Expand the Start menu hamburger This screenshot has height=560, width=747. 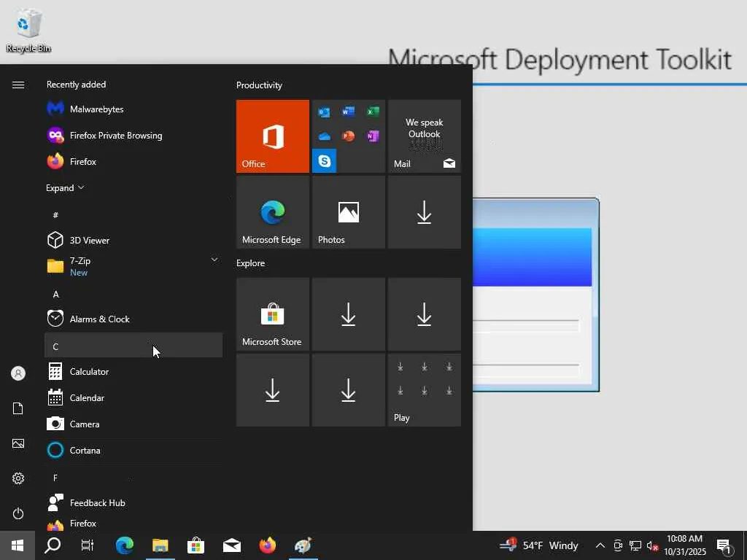(x=18, y=85)
